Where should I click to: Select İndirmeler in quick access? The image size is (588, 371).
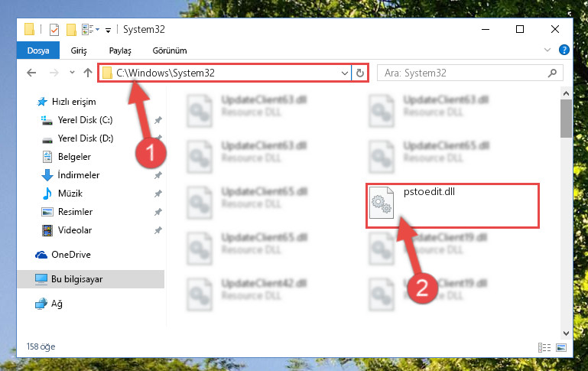pyautogui.click(x=79, y=175)
